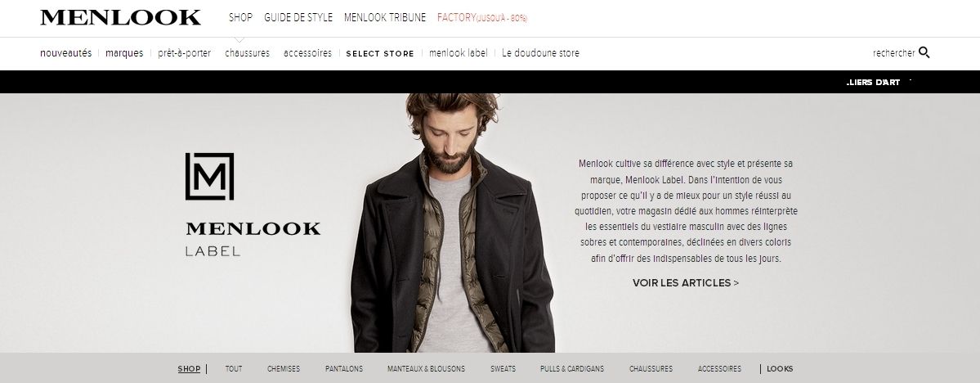Viewport: 980px width, 383px height.
Task: Open Le doudoune store
Action: tap(540, 53)
